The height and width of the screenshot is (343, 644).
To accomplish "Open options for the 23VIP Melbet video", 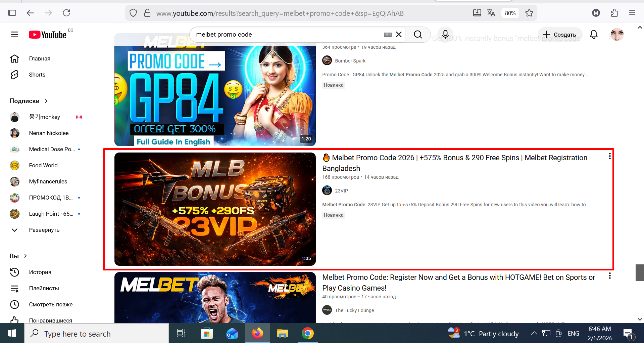I will coord(609,157).
